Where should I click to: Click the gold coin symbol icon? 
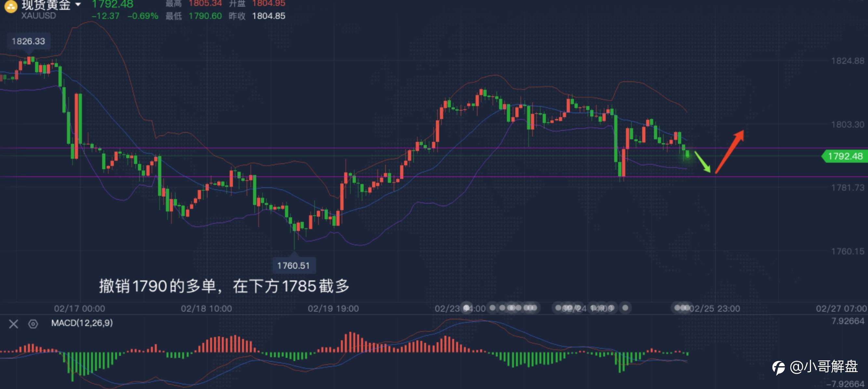tap(11, 6)
